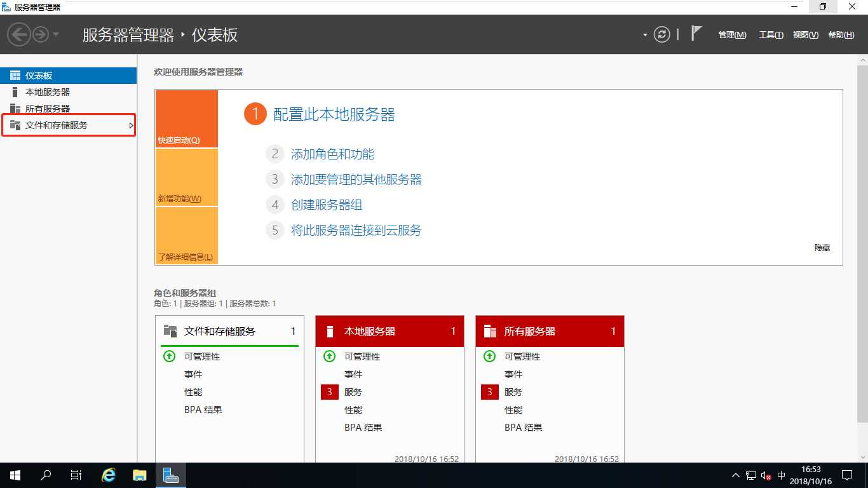The width and height of the screenshot is (868, 488).
Task: Click 隐藏 to hide welcome panel
Action: coord(822,248)
